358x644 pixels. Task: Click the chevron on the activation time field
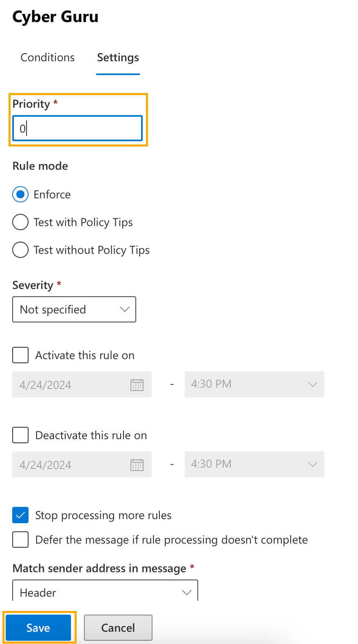click(x=312, y=384)
